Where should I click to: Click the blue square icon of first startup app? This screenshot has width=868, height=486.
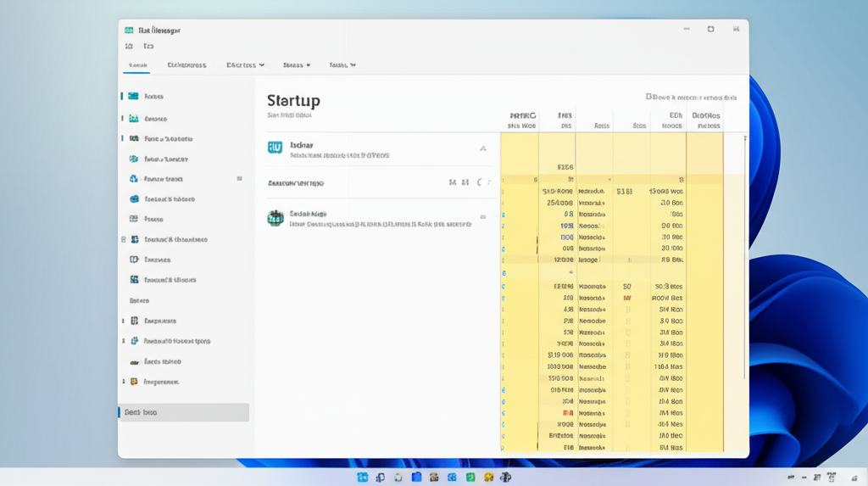coord(275,148)
